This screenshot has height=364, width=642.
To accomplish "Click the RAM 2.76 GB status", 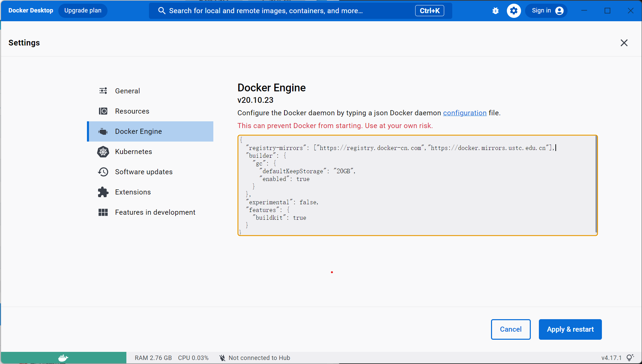I will click(153, 358).
